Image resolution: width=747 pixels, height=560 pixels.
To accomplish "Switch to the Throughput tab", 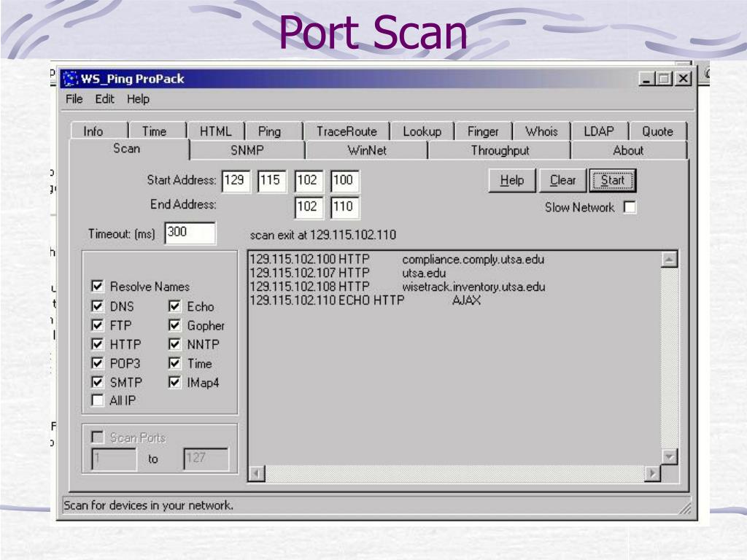I will coord(500,150).
